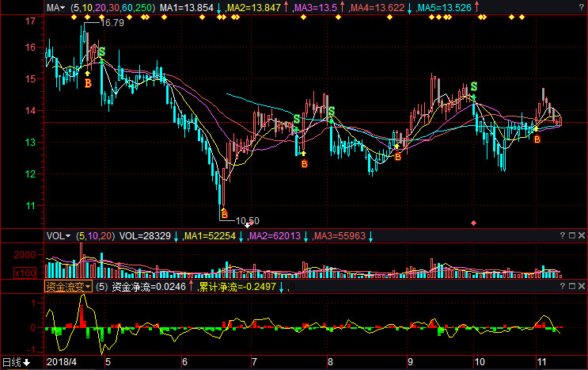This screenshot has height=370, width=588.
Task: Click the 14 price axis label
Action: pos(30,111)
